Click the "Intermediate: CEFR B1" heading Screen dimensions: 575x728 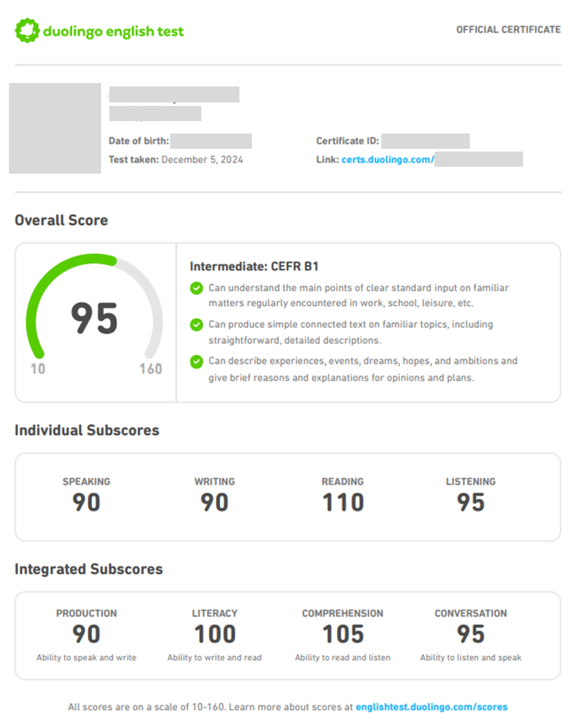pos(254,266)
